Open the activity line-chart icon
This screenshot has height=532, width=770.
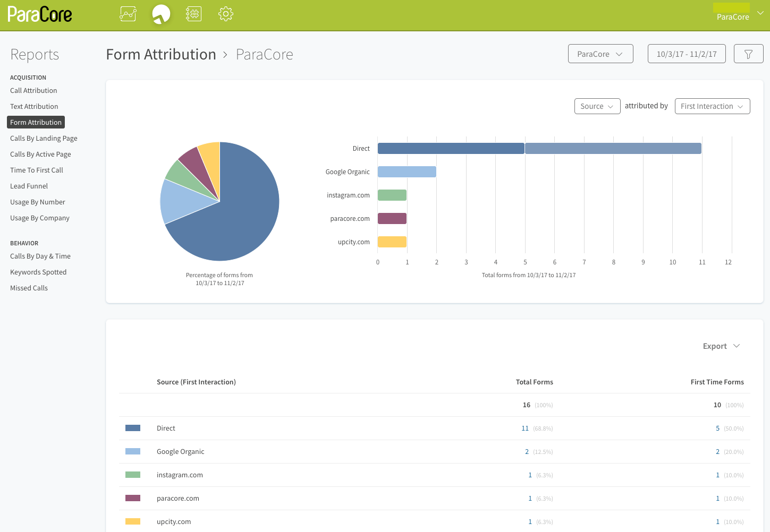[x=128, y=14]
